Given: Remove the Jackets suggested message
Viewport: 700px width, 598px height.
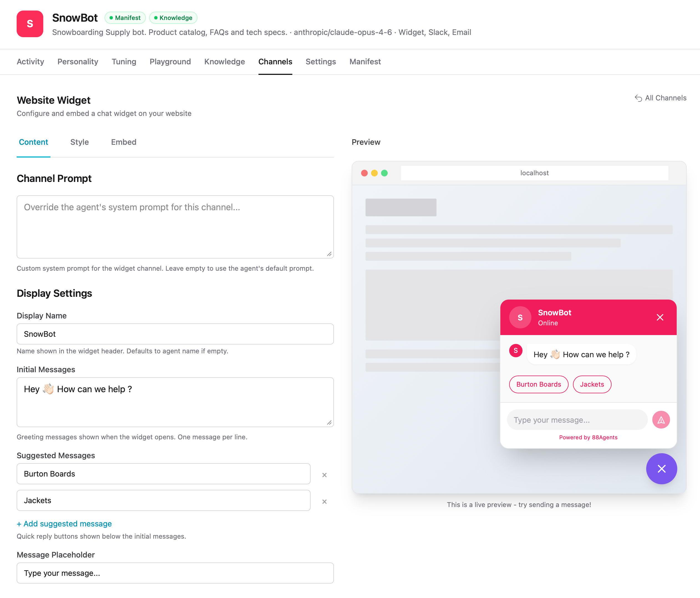Looking at the screenshot, I should coord(324,501).
